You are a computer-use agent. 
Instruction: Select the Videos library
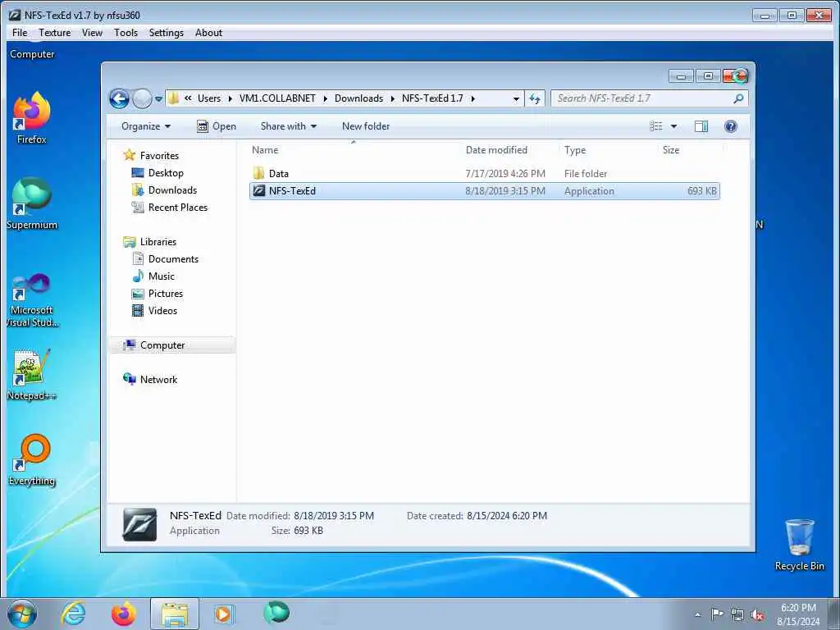pos(162,311)
